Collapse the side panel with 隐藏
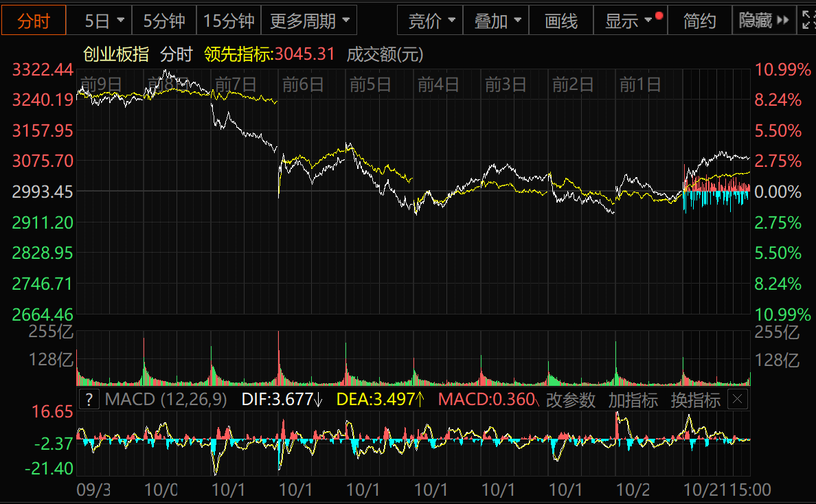The width and height of the screenshot is (816, 504). [x=763, y=21]
